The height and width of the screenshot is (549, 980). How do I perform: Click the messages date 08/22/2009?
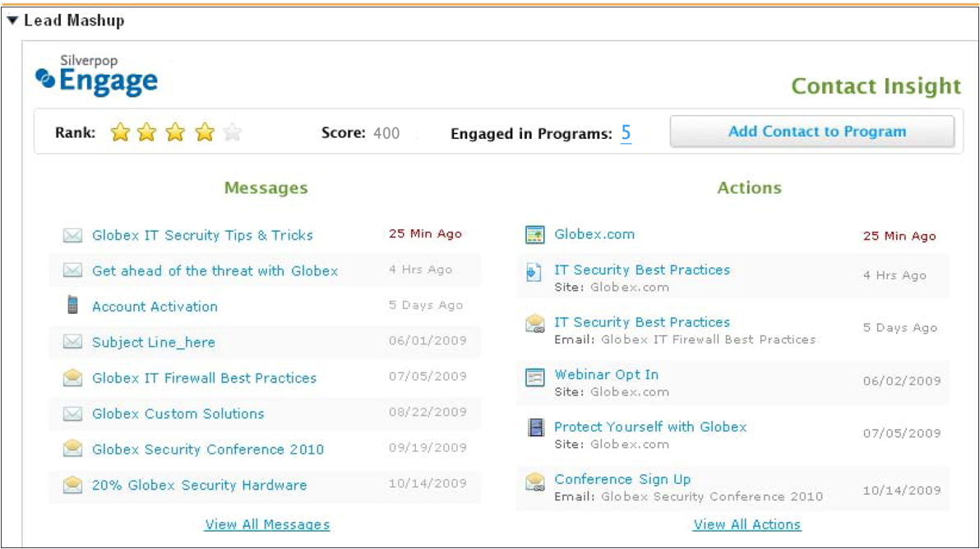tap(428, 412)
